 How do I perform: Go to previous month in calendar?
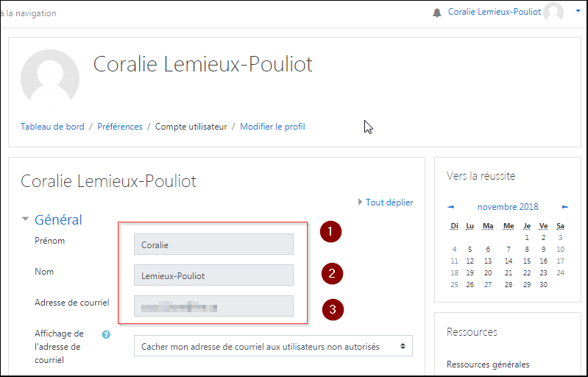pyautogui.click(x=451, y=207)
